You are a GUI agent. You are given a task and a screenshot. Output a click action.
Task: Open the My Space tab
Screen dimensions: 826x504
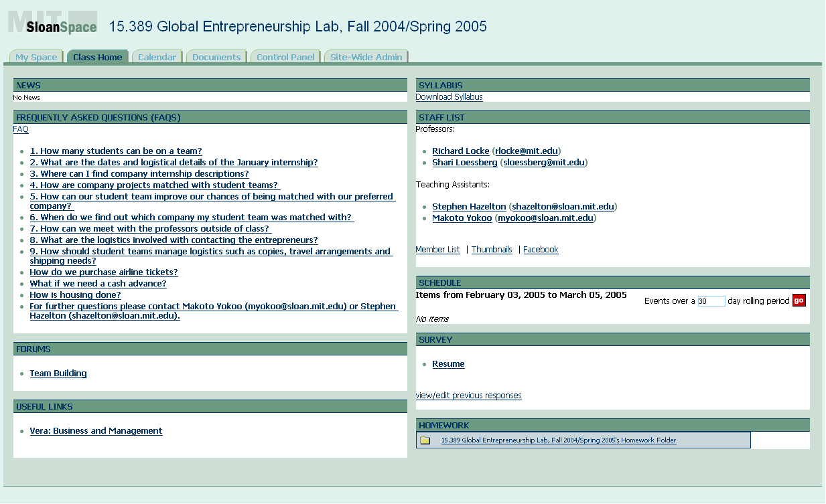pos(36,58)
